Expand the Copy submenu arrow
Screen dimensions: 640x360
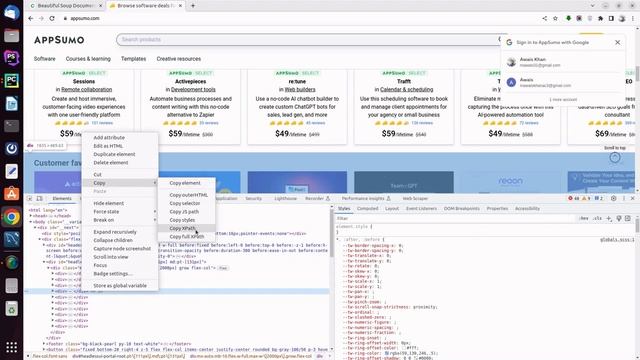pyautogui.click(x=155, y=183)
